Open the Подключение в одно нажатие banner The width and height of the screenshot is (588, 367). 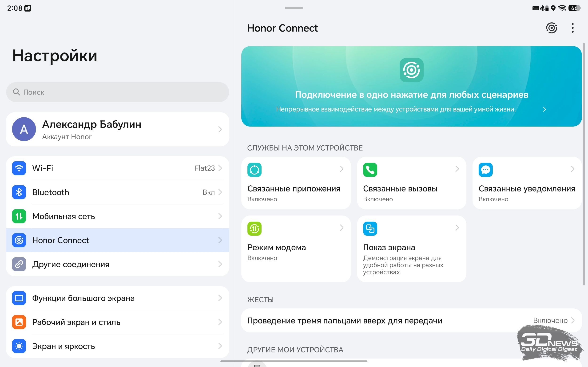[x=411, y=86]
